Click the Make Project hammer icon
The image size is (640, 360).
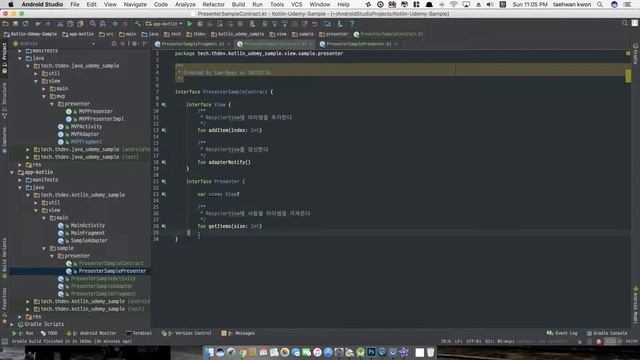138,24
